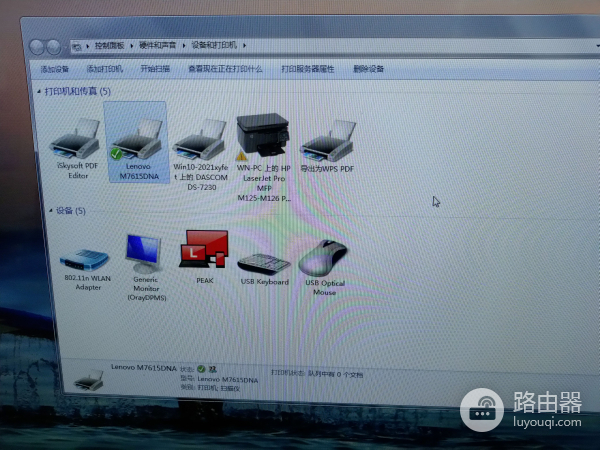This screenshot has height=450, width=600.
Task: Collapse the 设备 (5) group
Action: point(51,210)
